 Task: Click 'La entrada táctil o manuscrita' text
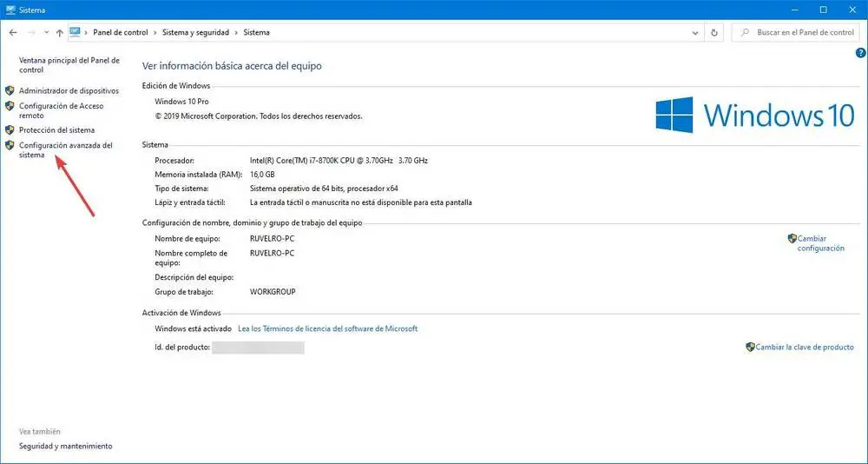pos(299,203)
